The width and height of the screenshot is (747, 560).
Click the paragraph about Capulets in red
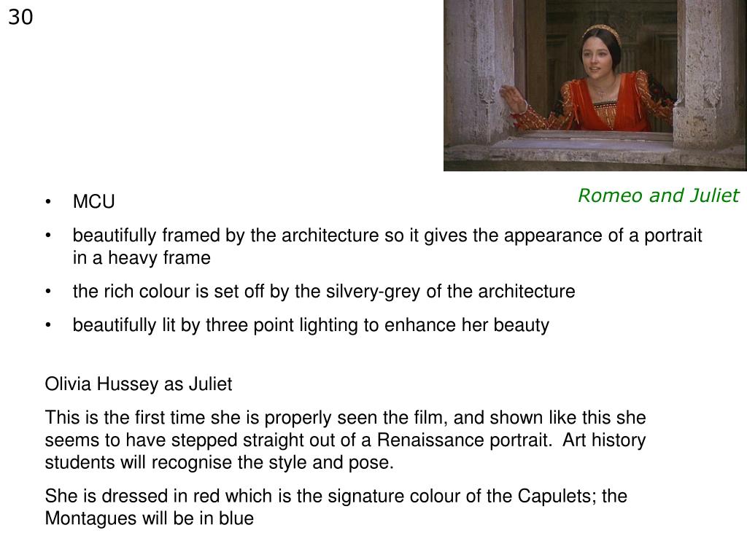(x=336, y=507)
